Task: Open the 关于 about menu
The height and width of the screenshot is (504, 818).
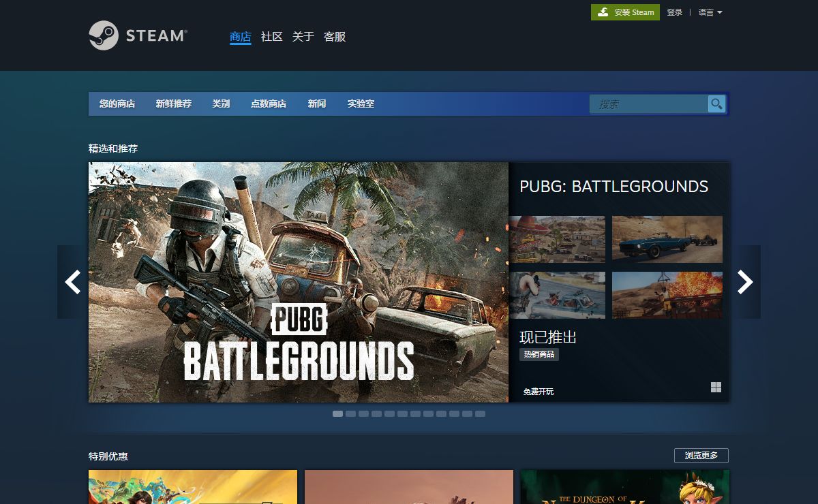Action: click(303, 37)
